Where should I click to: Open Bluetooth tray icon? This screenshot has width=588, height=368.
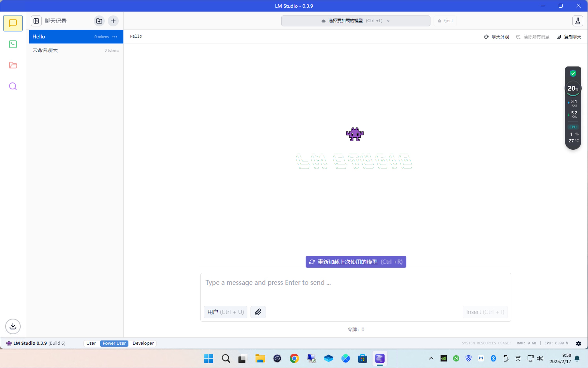493,358
